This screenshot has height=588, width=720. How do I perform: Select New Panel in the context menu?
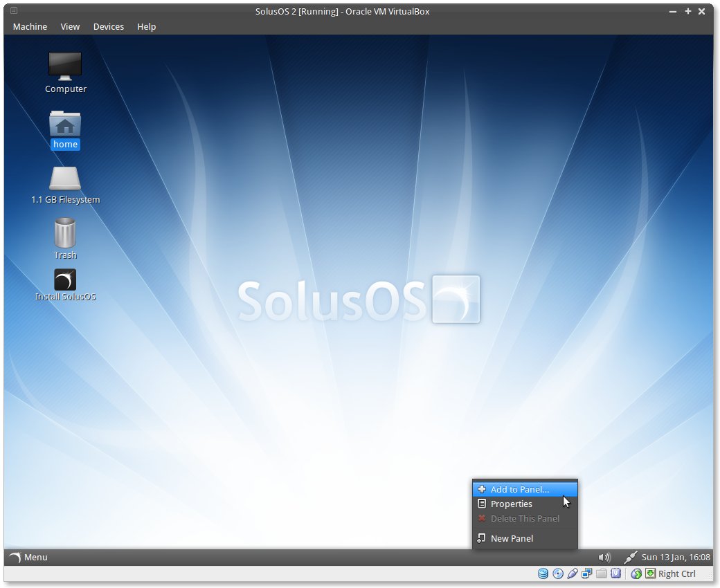pyautogui.click(x=525, y=538)
